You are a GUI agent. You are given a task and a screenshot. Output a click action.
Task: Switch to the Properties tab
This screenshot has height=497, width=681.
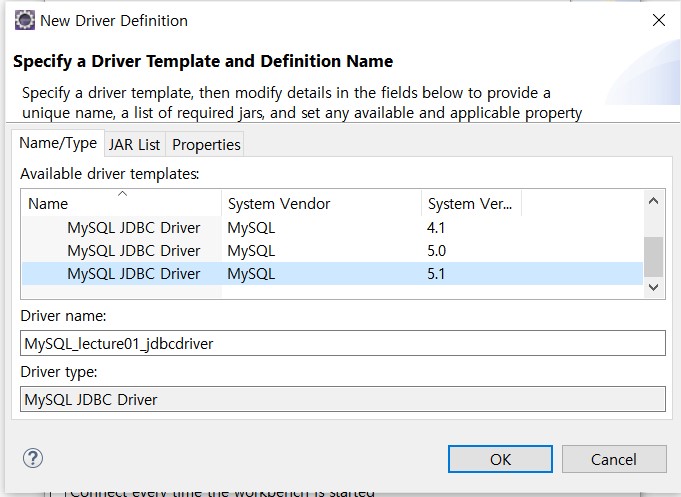coord(206,145)
